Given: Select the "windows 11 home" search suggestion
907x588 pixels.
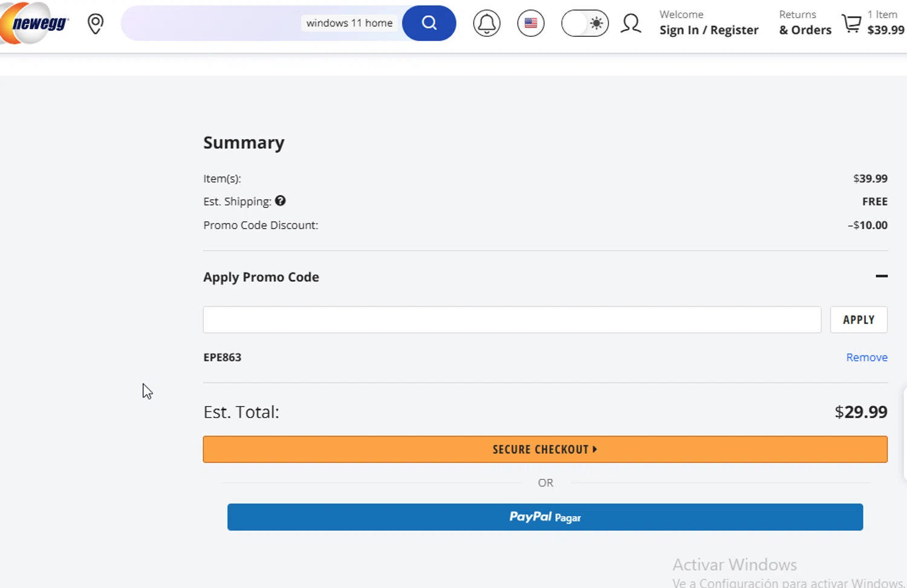Looking at the screenshot, I should pyautogui.click(x=349, y=23).
